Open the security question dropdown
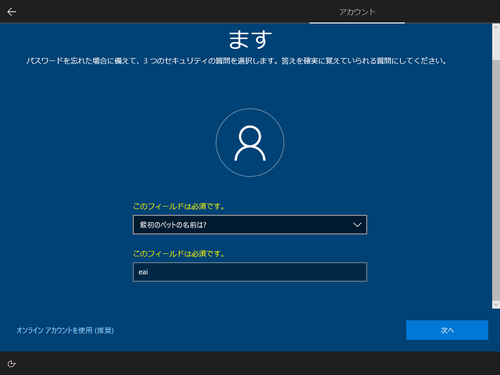 (250, 225)
